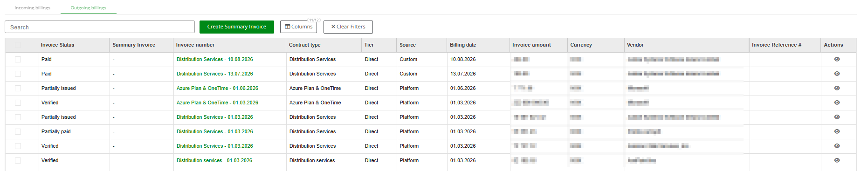Image resolution: width=868 pixels, height=171 pixels.
Task: Select the Verified Azure Plan 01.03.2026 row checkbox
Action: 18,103
